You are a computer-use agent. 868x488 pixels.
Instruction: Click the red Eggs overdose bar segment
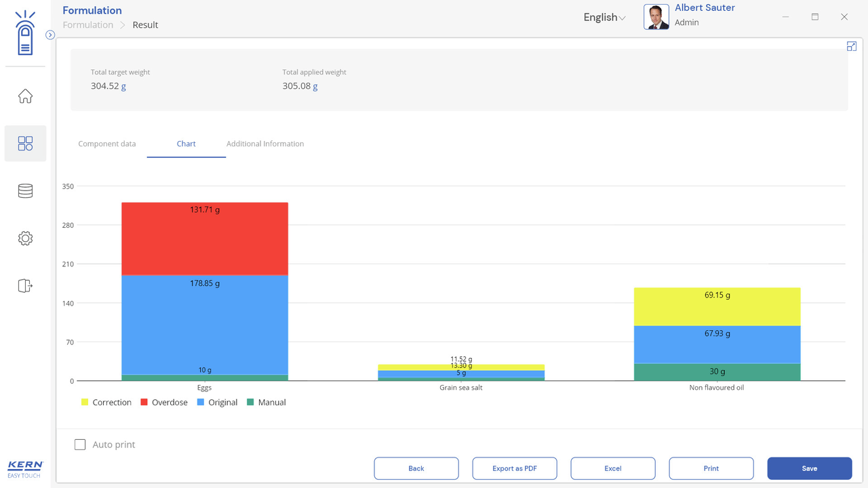coord(205,239)
